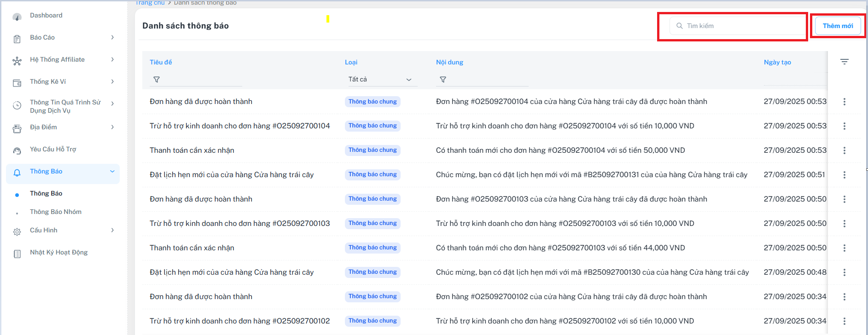Screen dimensions: 868x335
Task: Click the 'Thông báo chung' tag in first row
Action: tap(373, 102)
